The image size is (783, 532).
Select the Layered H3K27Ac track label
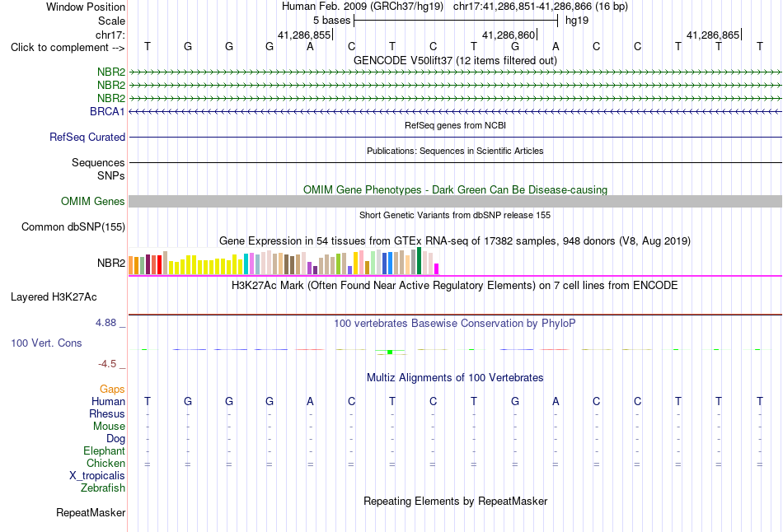pos(54,297)
